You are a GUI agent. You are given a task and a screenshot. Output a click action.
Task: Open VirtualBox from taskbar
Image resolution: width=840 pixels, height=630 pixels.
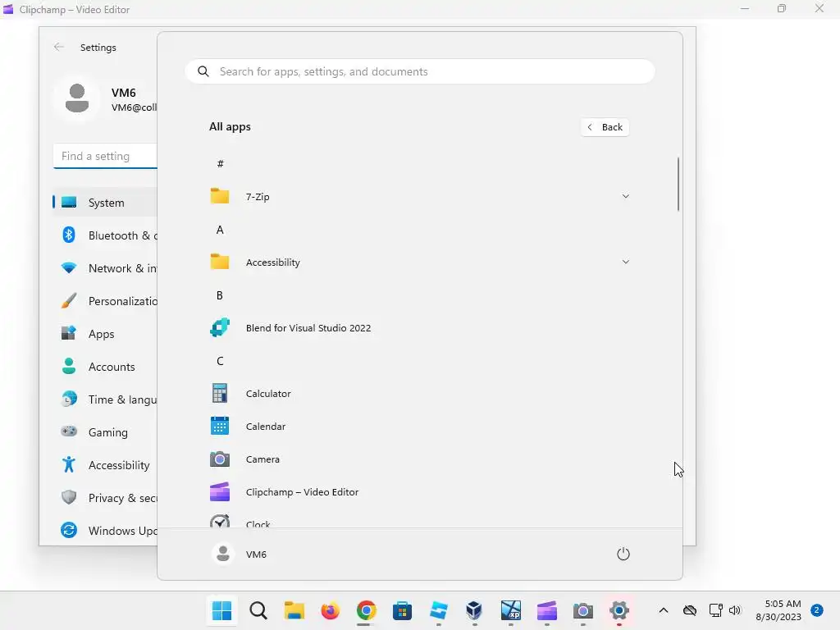point(474,610)
